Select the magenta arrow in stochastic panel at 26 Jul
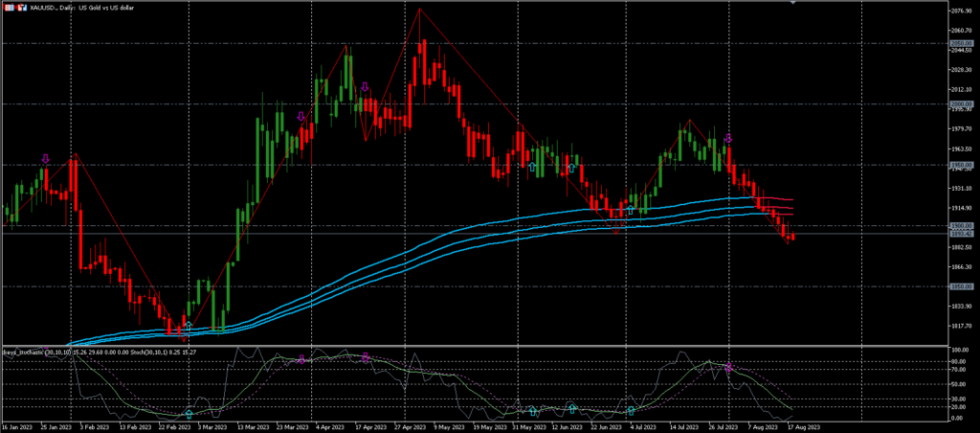 pos(728,368)
